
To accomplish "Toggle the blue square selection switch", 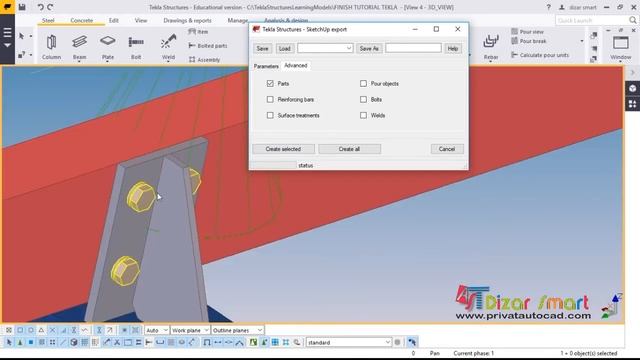I will pyautogui.click(x=31, y=342).
